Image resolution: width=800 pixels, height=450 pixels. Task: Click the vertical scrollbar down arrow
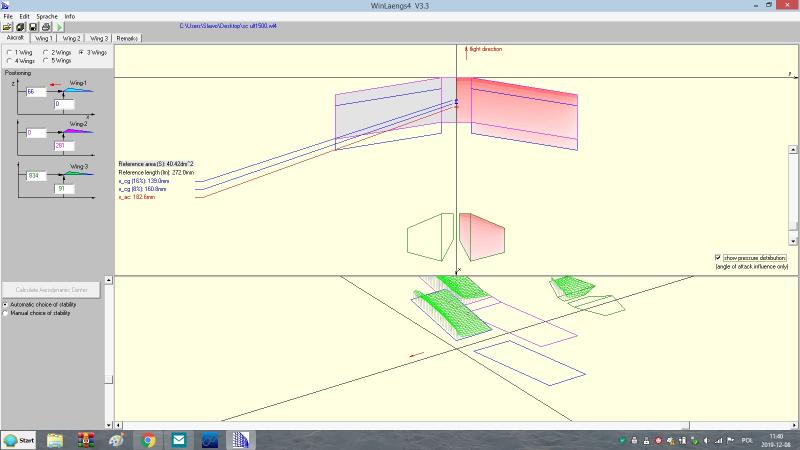794,241
